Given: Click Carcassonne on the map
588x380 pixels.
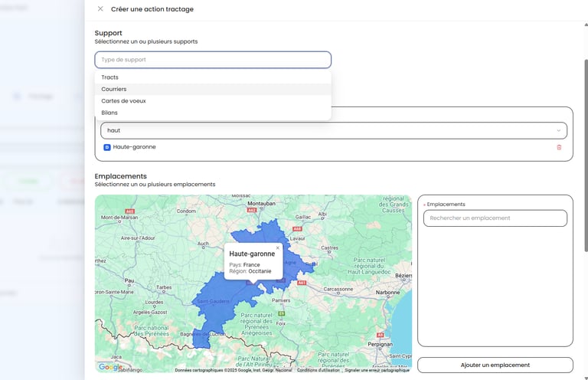Looking at the screenshot, I should pos(338,289).
